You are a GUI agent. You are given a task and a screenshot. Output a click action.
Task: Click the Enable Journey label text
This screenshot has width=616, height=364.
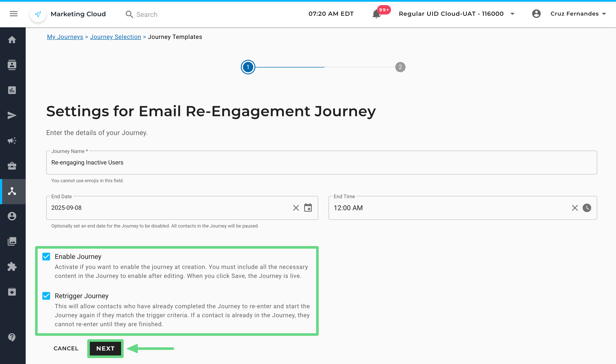tap(78, 257)
